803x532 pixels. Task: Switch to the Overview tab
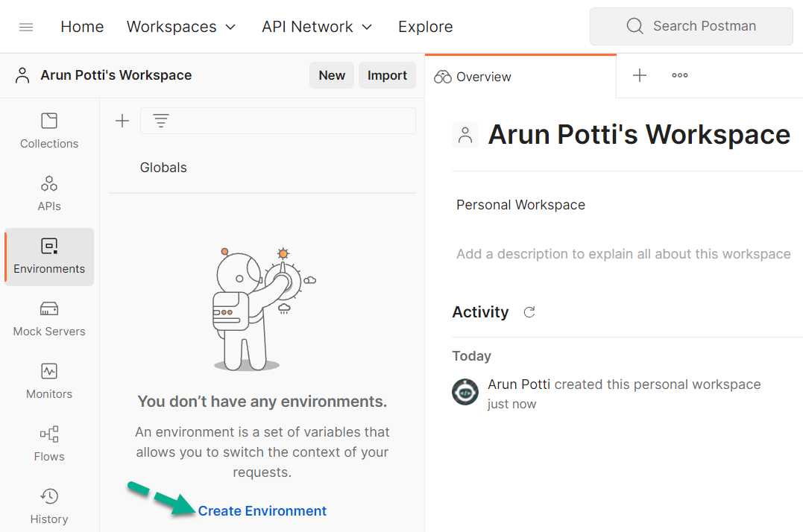[472, 76]
